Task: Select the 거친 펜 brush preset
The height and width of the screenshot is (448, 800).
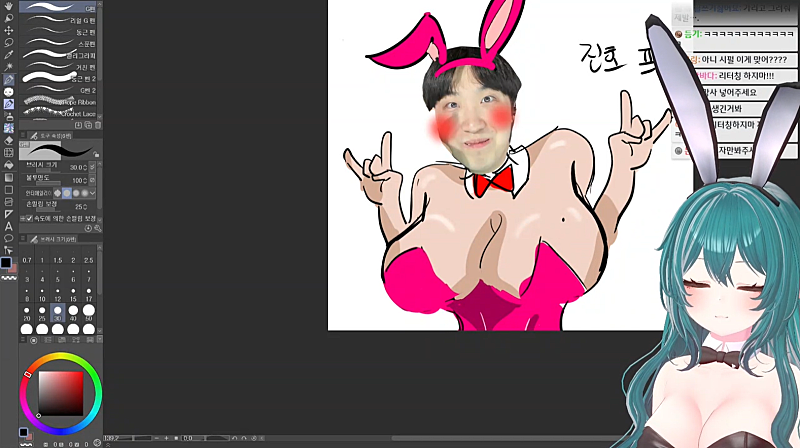Action: coord(58,67)
